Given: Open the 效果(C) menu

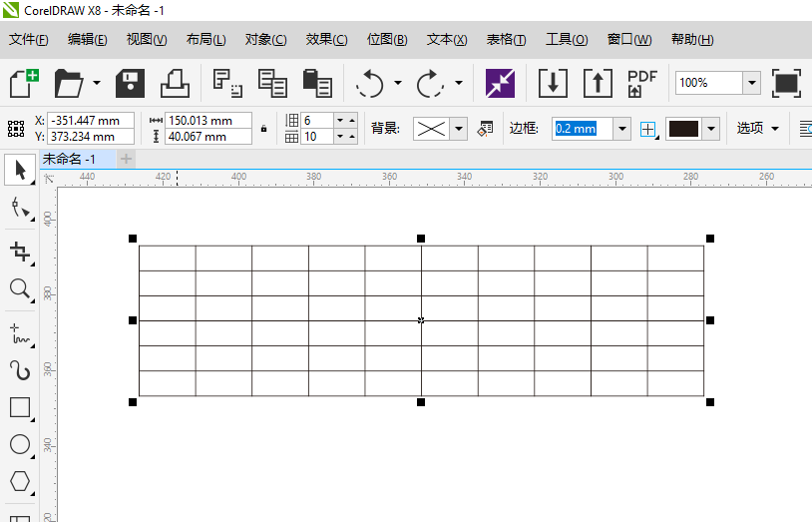Looking at the screenshot, I should pos(326,39).
